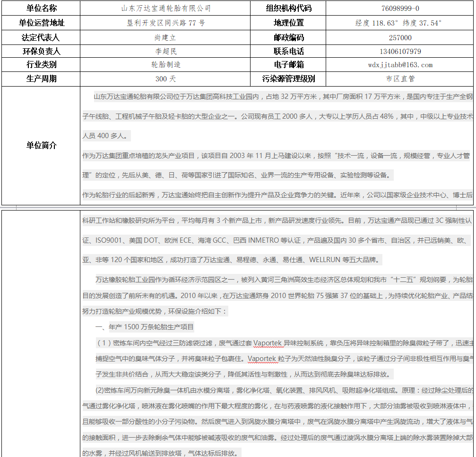This screenshot has height=457, width=476.
Task: Click first underlined Vaportek word in item (1)
Action: 267,343
